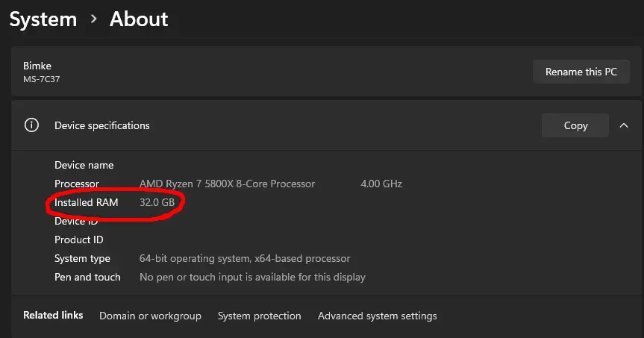644x338 pixels.
Task: Go back to System breadcrumb
Action: click(x=43, y=19)
